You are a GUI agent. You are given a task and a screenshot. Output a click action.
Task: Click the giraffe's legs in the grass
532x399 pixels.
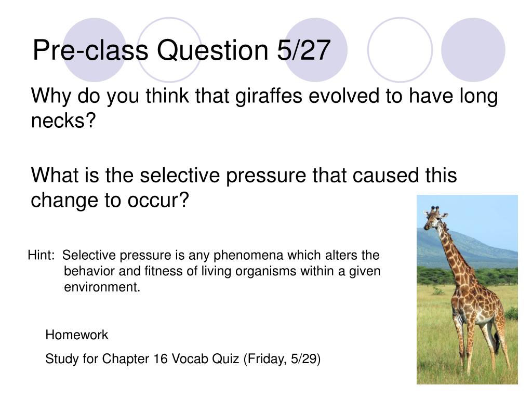pos(482,343)
